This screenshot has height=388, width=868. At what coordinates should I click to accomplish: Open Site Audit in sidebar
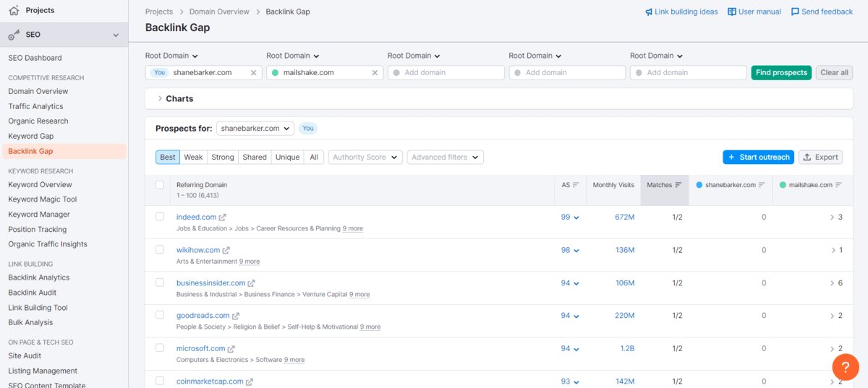25,356
